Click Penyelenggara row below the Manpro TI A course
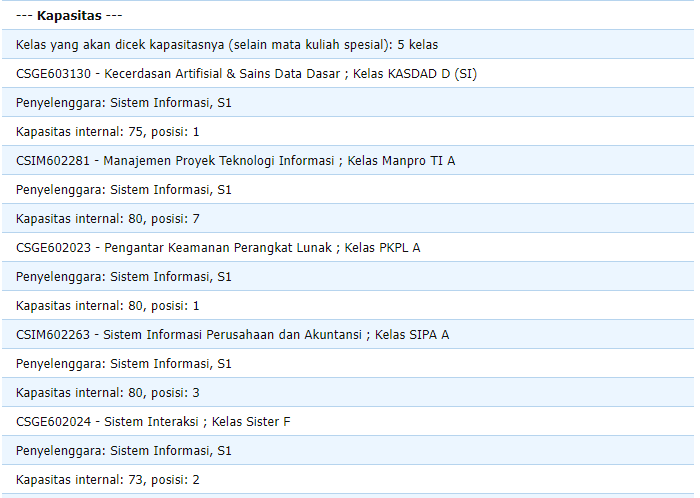 tap(348, 189)
